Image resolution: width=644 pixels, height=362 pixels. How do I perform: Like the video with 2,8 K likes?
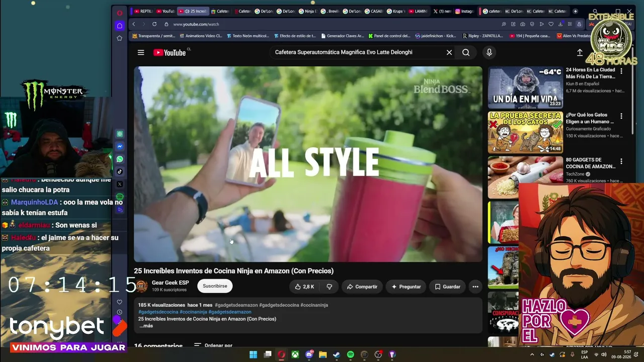304,287
